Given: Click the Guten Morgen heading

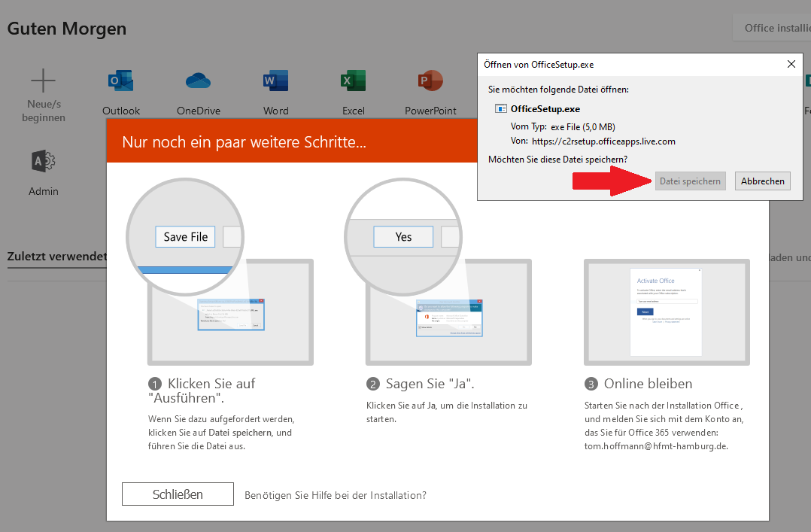Looking at the screenshot, I should (x=67, y=29).
